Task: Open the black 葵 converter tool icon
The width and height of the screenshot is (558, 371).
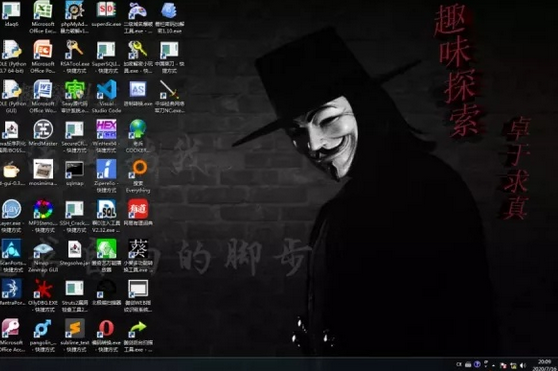Action: (138, 256)
